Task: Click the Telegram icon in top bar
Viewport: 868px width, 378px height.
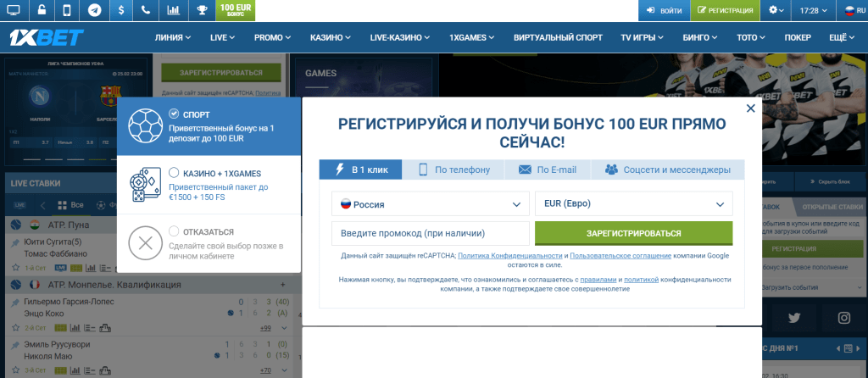Action: coord(94,10)
